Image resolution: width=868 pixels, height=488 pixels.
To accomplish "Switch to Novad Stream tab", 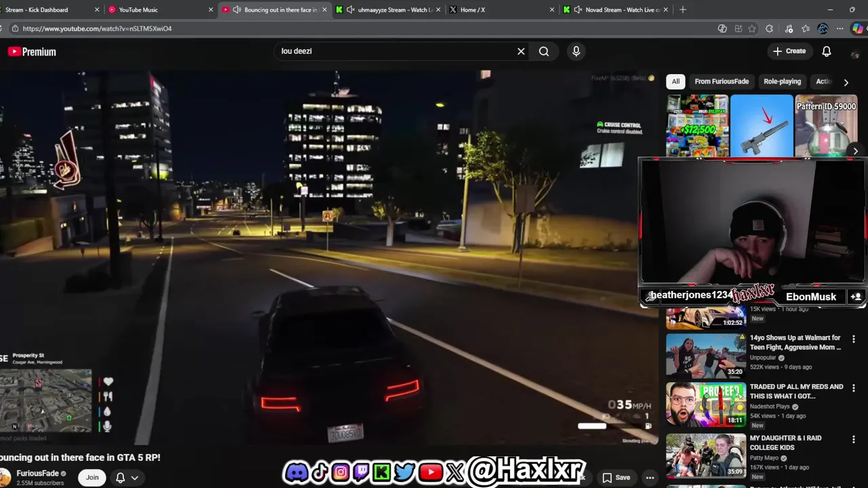I will pyautogui.click(x=616, y=9).
